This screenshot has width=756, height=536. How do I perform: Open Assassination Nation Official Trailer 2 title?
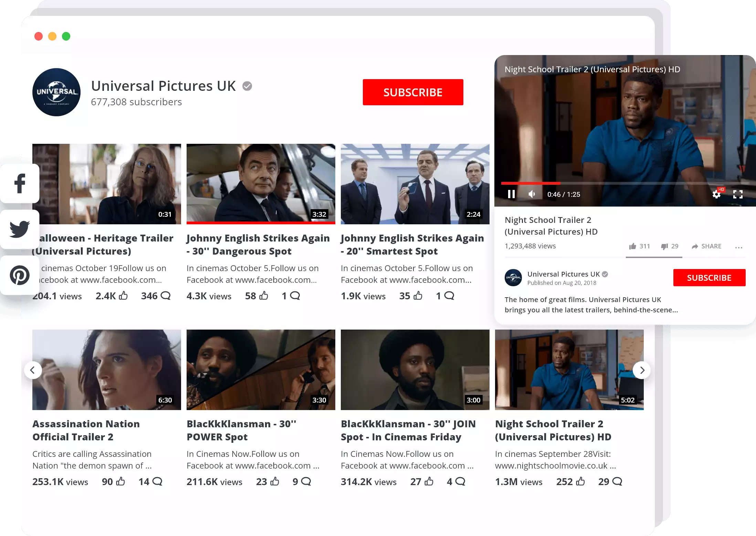[x=86, y=430]
